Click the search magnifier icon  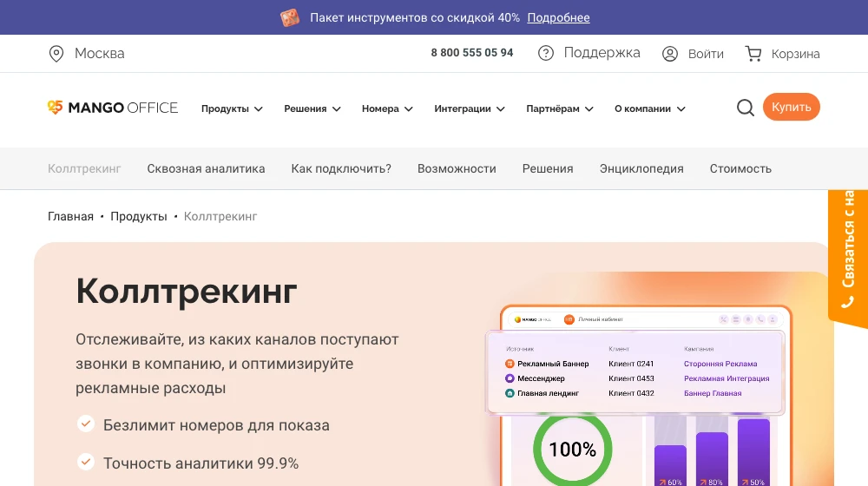[x=745, y=108]
